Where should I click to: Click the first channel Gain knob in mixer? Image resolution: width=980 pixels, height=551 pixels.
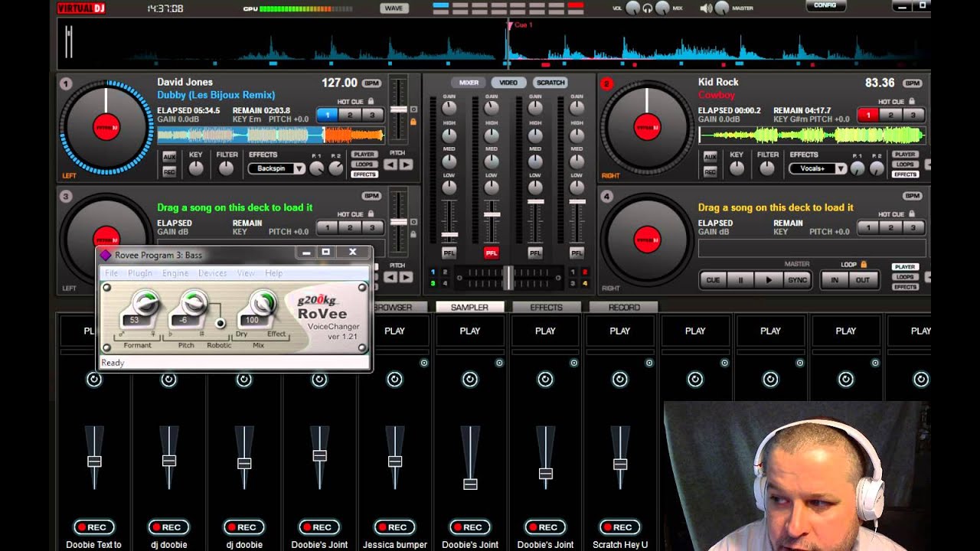(449, 109)
